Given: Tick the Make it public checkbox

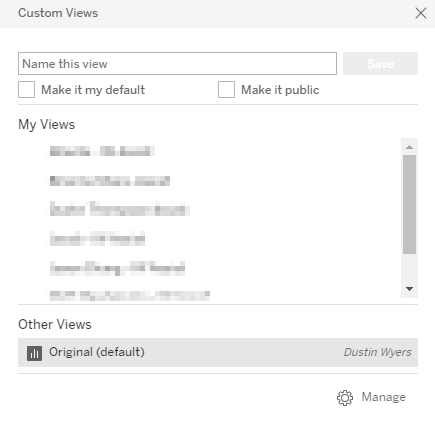Looking at the screenshot, I should [x=226, y=90].
